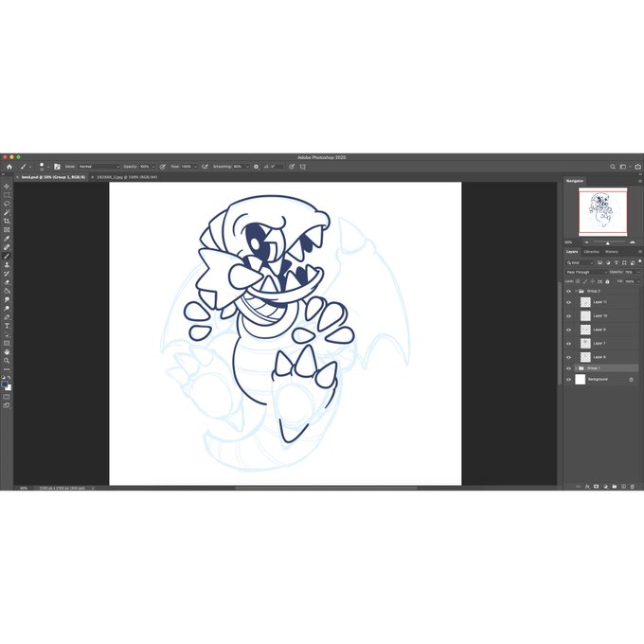The width and height of the screenshot is (644, 644).
Task: Select the Eyedropper tool
Action: (7, 239)
